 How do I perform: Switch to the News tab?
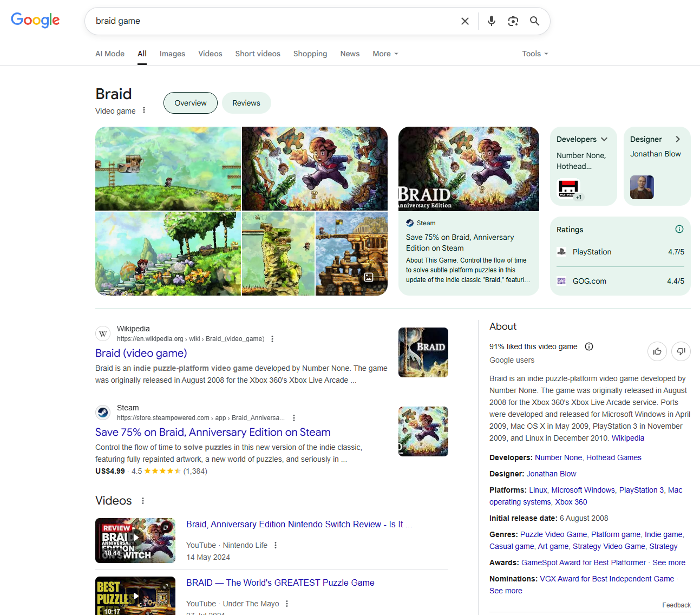coord(350,54)
